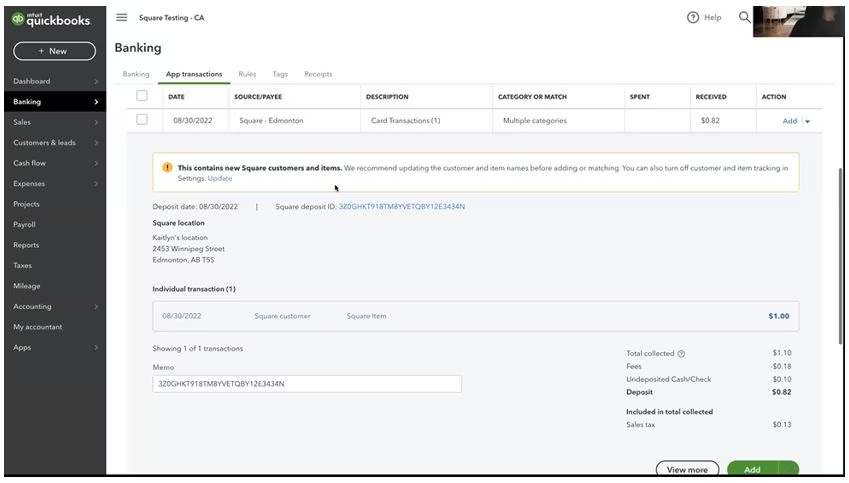Viewport: 849px width, 483px height.
Task: Select the App transactions tab
Action: pos(194,74)
